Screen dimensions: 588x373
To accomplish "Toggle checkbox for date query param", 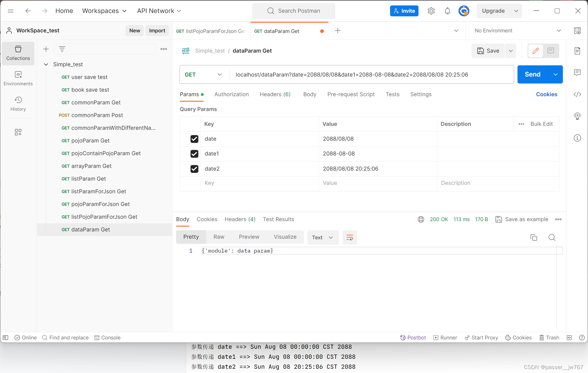I will click(195, 139).
